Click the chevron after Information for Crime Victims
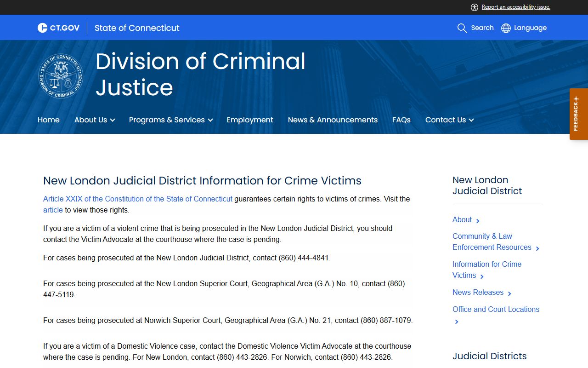588x368 pixels. 482,276
